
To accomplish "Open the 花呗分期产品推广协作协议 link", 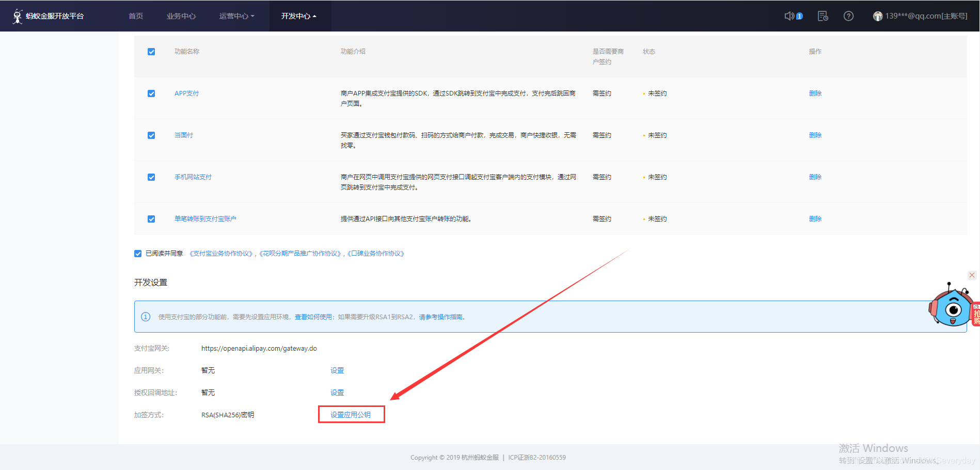I will 300,254.
